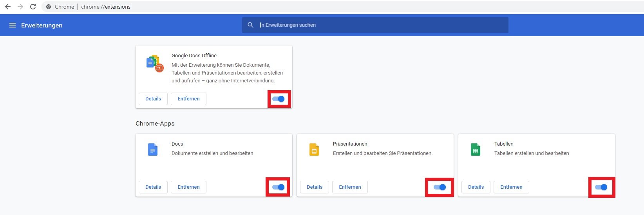Click the Erweiterungen page title
Screen dimensions: 644x215
[x=42, y=25]
